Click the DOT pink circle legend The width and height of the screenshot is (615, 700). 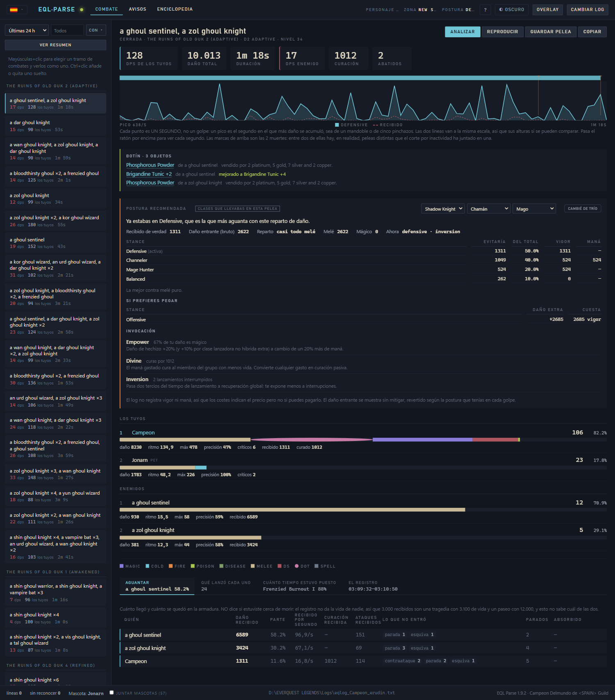click(x=297, y=566)
